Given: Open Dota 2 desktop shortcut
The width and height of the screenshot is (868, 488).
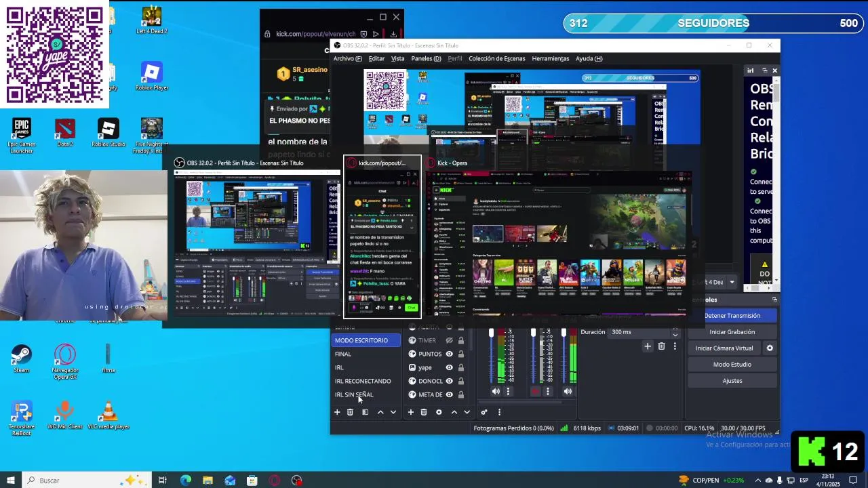Looking at the screenshot, I should [x=65, y=131].
